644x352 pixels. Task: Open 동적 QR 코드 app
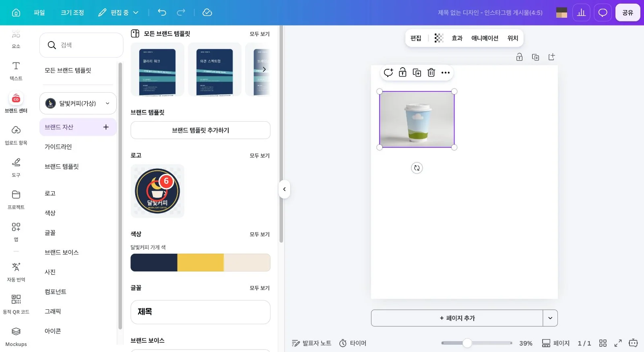(x=16, y=304)
